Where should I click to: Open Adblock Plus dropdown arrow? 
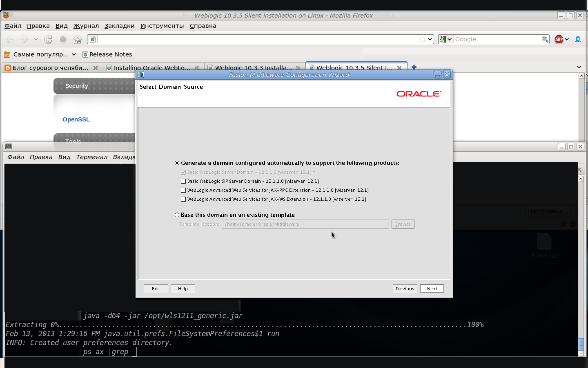click(x=567, y=39)
